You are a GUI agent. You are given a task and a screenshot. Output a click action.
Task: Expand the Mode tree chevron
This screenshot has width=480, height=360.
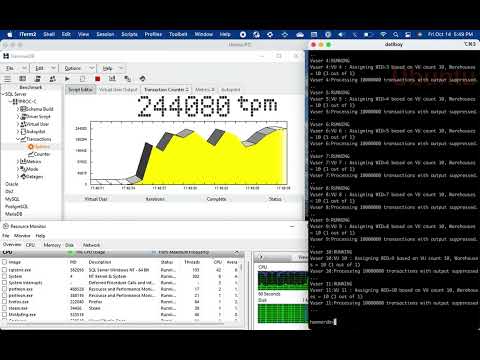(x=18, y=169)
